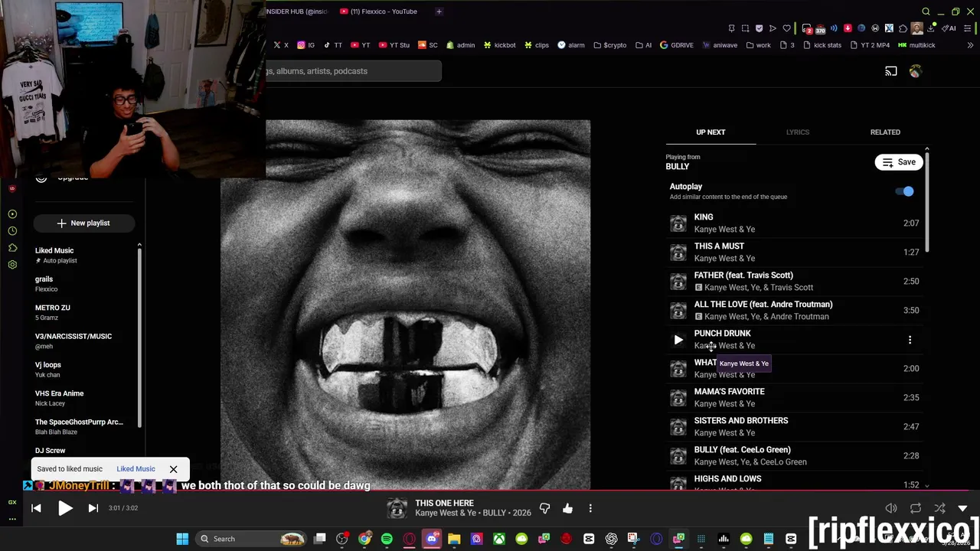The height and width of the screenshot is (551, 980).
Task: Collapse the player page with the down arrow
Action: pyautogui.click(x=962, y=508)
